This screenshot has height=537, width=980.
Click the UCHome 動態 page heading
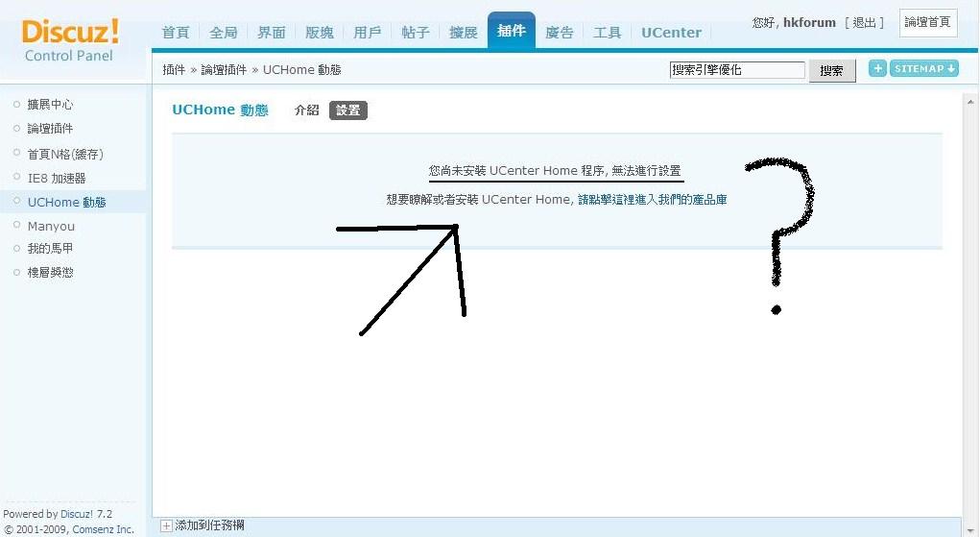coord(220,110)
